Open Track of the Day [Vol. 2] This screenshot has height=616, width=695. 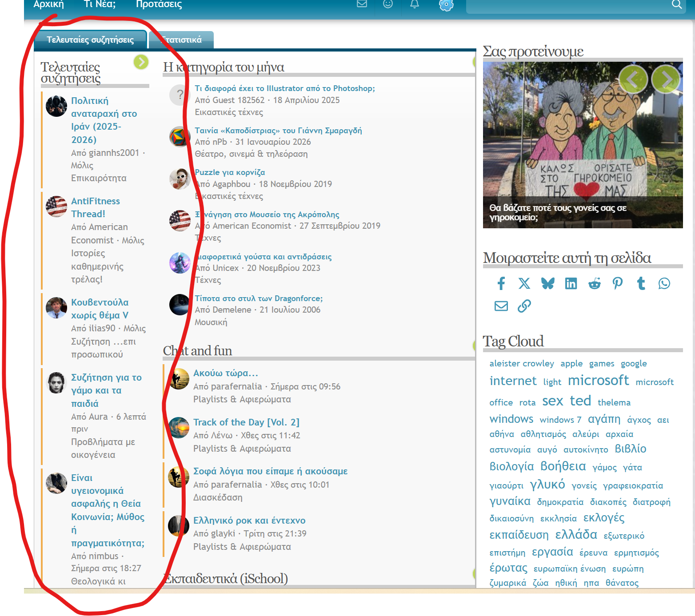tap(246, 422)
